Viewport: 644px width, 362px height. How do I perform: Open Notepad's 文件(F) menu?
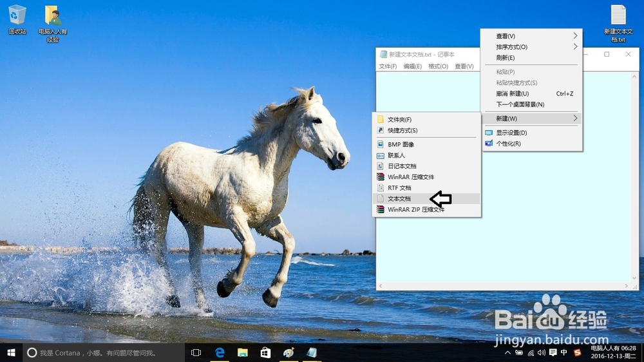tap(388, 66)
